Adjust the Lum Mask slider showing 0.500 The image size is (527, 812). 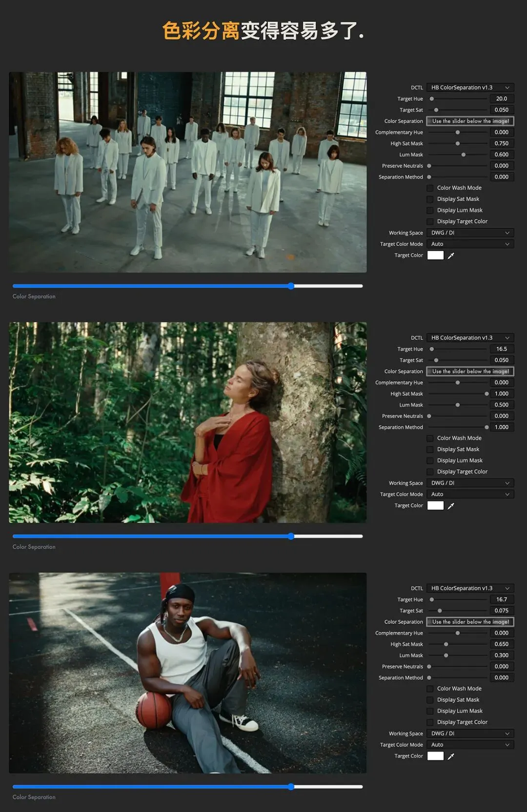click(458, 405)
